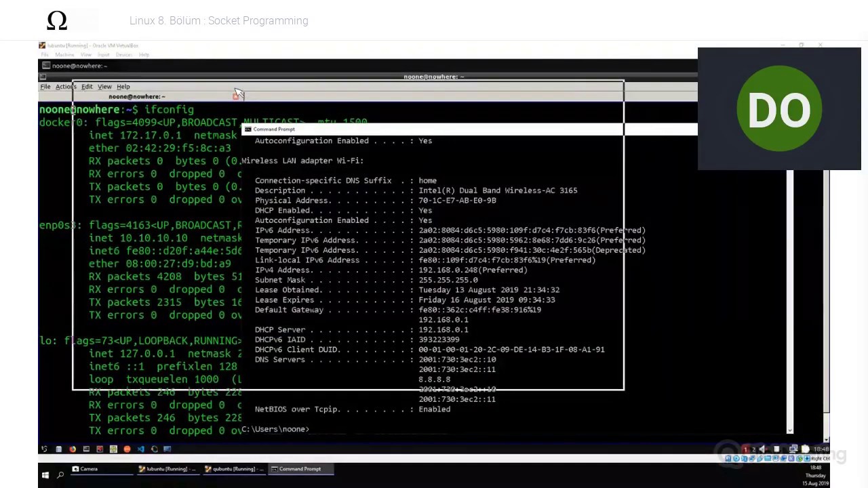The width and height of the screenshot is (868, 488).
Task: Open the Help menu in the terminal
Action: (x=123, y=87)
